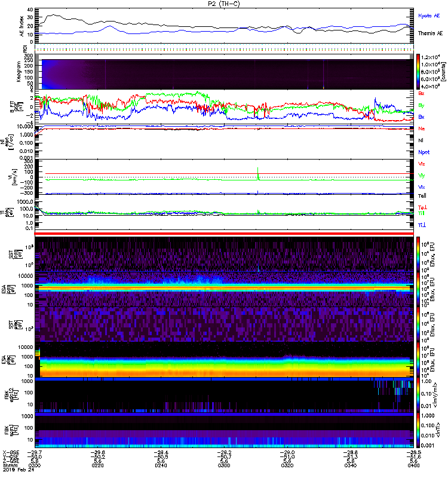This screenshot has width=448, height=478.
Task: Click the green By legend label
Action: point(421,105)
